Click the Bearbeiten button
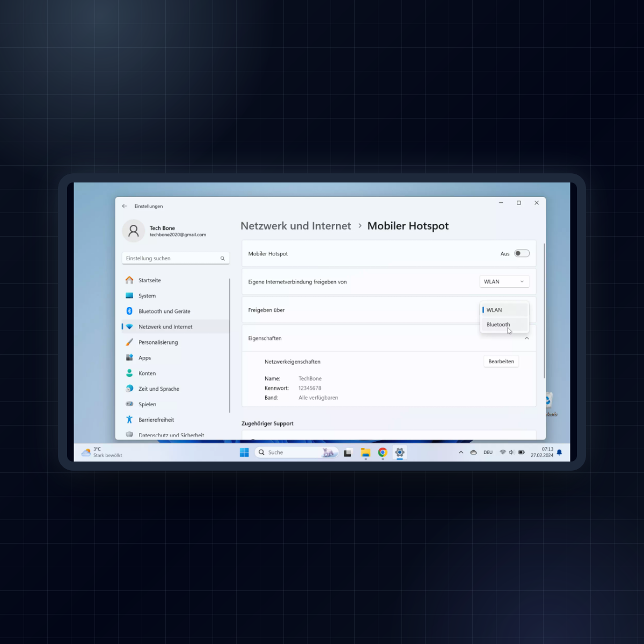644x644 pixels. (x=501, y=362)
